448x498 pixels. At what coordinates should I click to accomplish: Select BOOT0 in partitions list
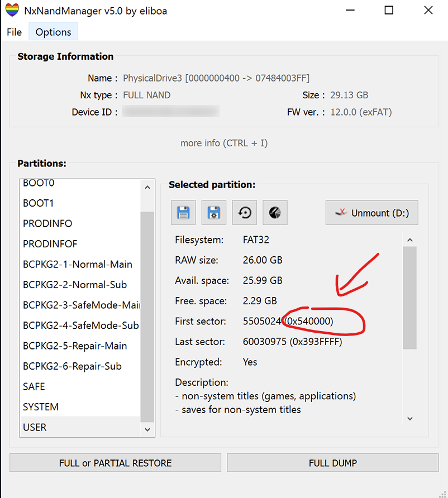click(x=80, y=183)
